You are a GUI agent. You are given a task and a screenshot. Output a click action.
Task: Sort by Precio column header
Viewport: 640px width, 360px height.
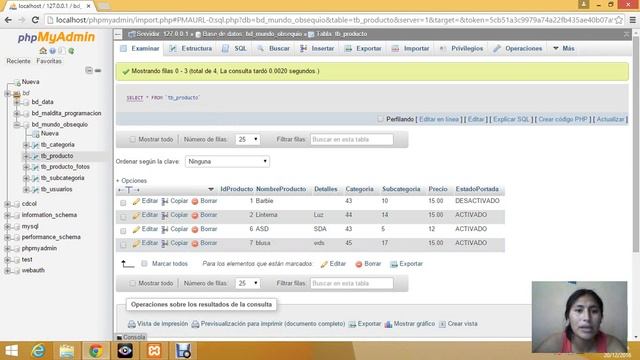pyautogui.click(x=438, y=189)
